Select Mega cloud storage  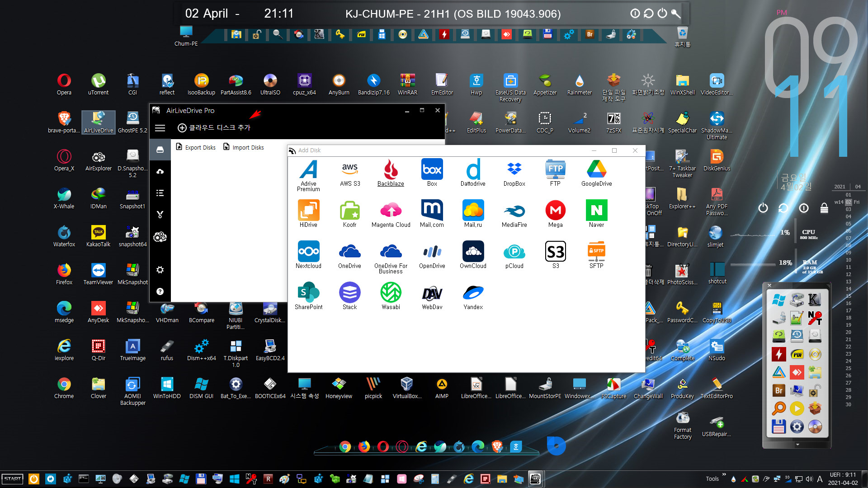[x=555, y=214]
